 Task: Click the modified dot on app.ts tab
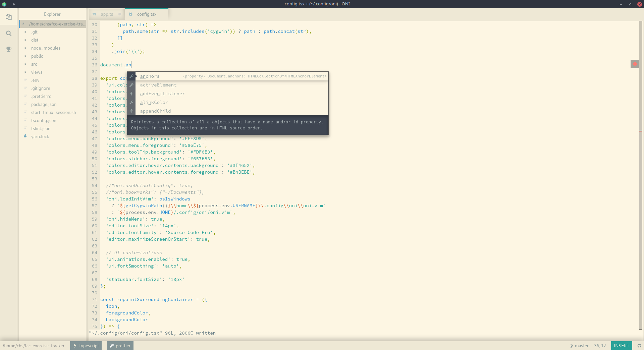coord(119,14)
